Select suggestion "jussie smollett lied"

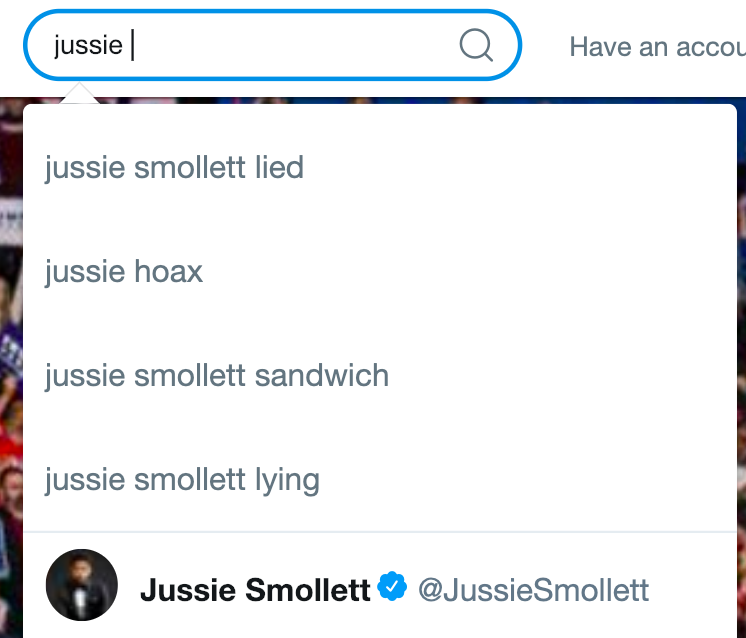174,167
